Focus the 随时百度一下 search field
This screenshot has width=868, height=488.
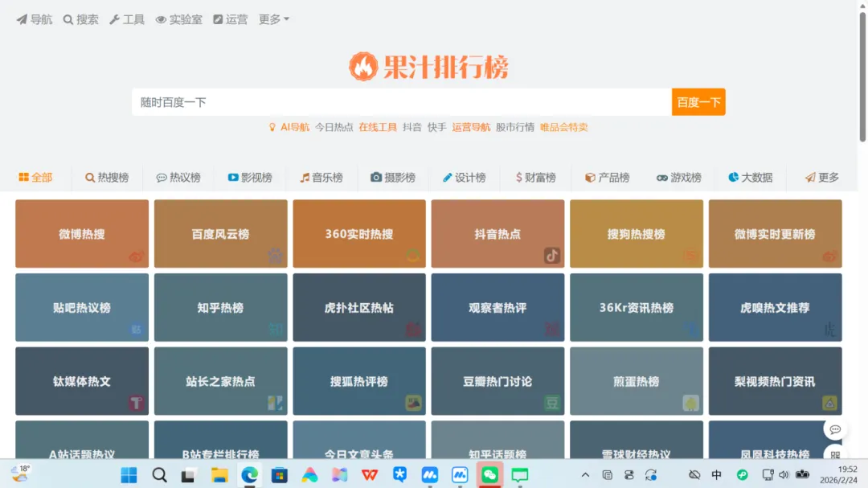pos(402,102)
